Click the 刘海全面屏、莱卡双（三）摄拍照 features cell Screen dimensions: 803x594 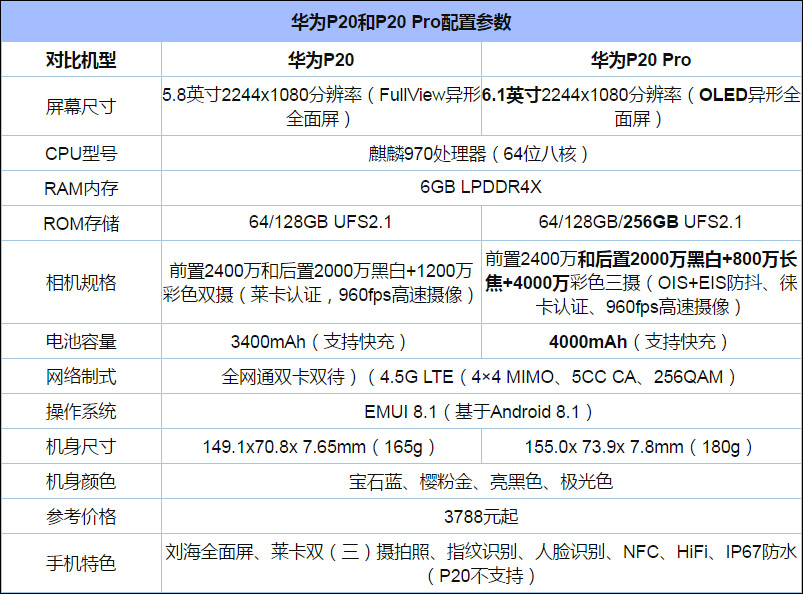pos(481,563)
